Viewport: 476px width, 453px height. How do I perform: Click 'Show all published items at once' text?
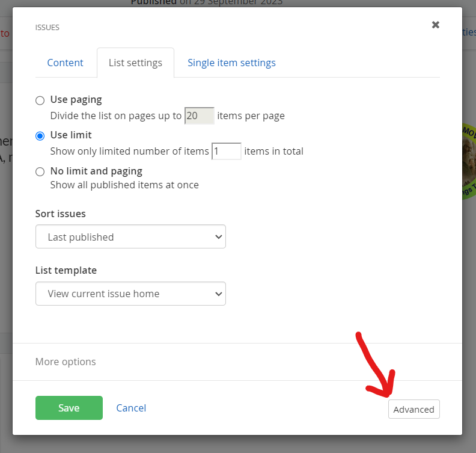pos(124,185)
